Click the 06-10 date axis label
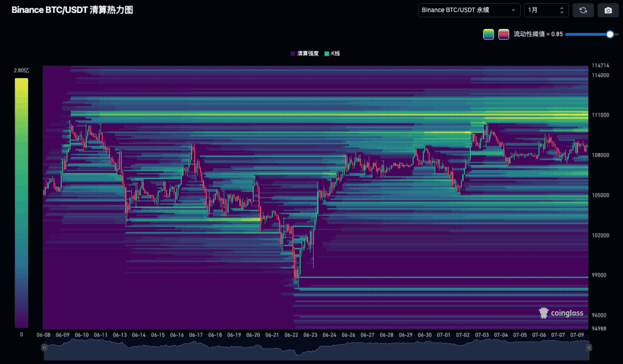 82,335
